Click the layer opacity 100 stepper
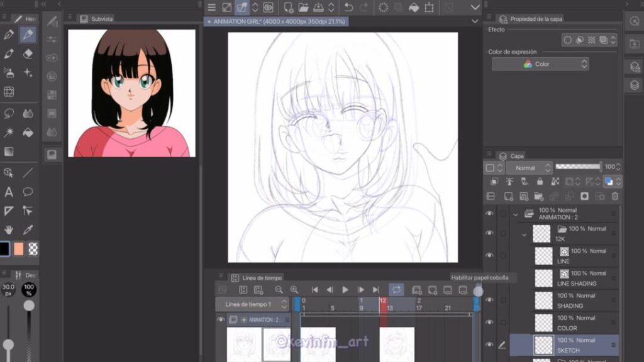The width and height of the screenshot is (644, 362). click(x=618, y=167)
